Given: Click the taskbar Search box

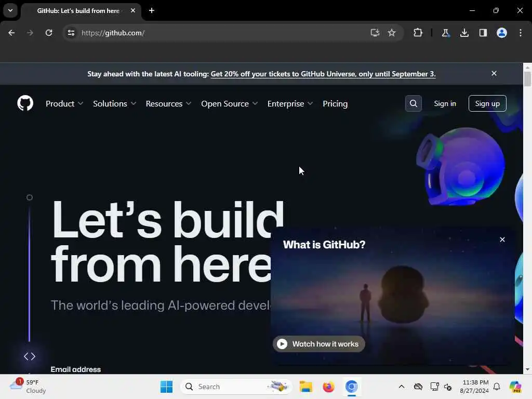Looking at the screenshot, I should (236, 387).
